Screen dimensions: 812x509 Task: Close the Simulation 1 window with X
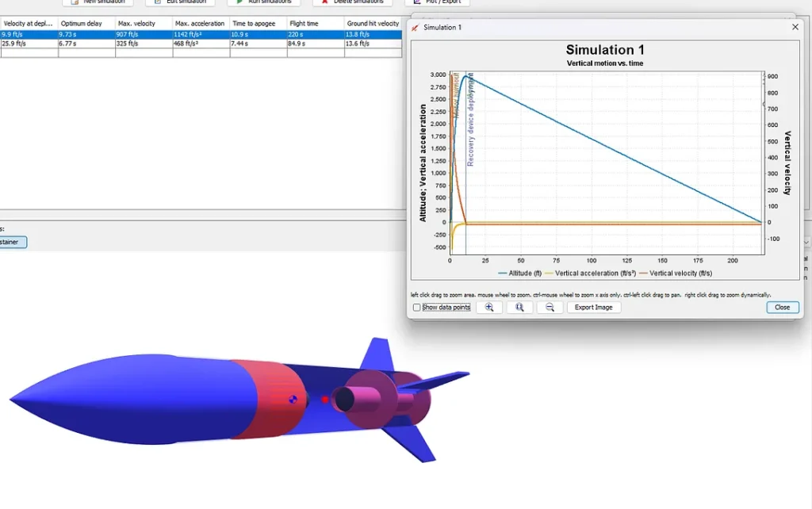[x=795, y=27]
